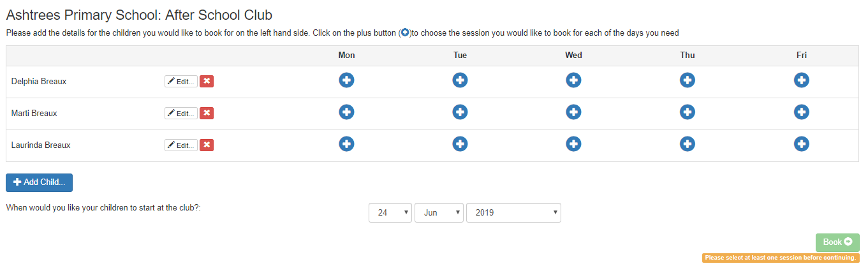Add Monday session for Laurinda Breaux

tap(346, 144)
